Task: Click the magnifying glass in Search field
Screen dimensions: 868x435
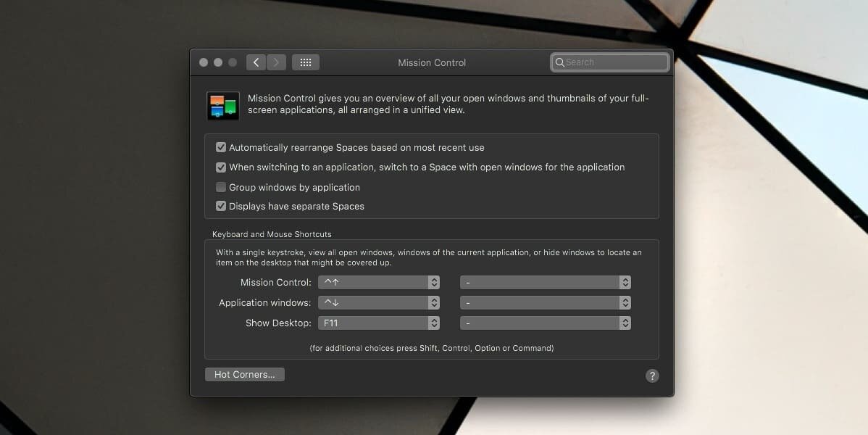Action: [559, 62]
